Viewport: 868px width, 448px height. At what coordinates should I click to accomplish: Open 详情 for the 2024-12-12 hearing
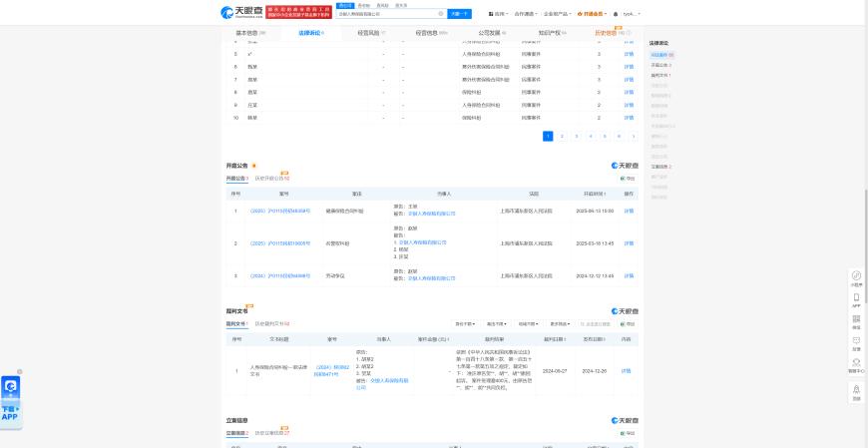pyautogui.click(x=629, y=275)
